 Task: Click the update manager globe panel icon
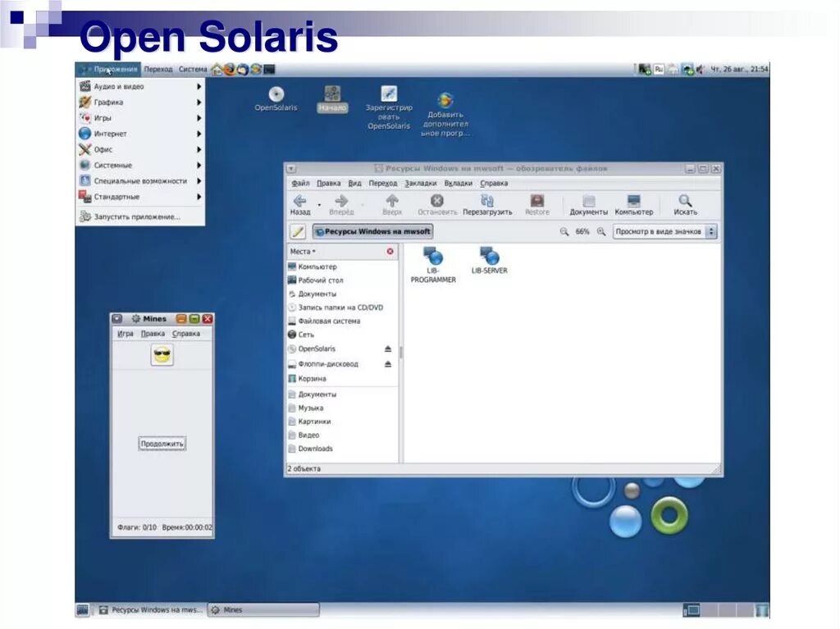pos(256,69)
